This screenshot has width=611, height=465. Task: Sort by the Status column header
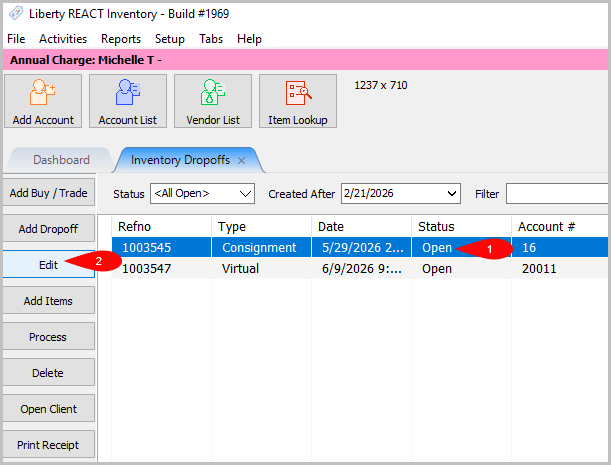461,226
